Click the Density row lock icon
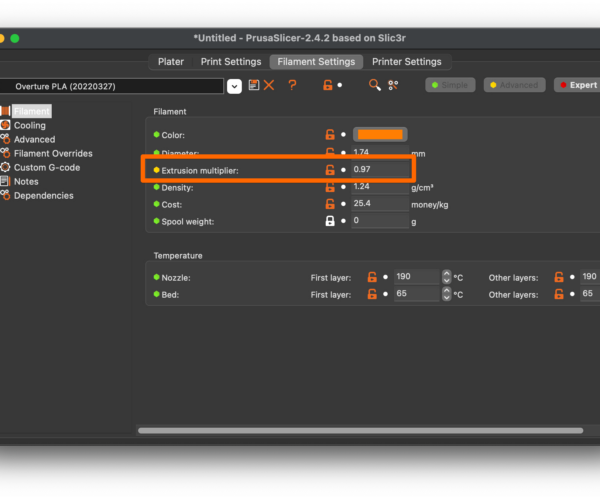Image resolution: width=600 pixels, height=500 pixels. tap(330, 187)
